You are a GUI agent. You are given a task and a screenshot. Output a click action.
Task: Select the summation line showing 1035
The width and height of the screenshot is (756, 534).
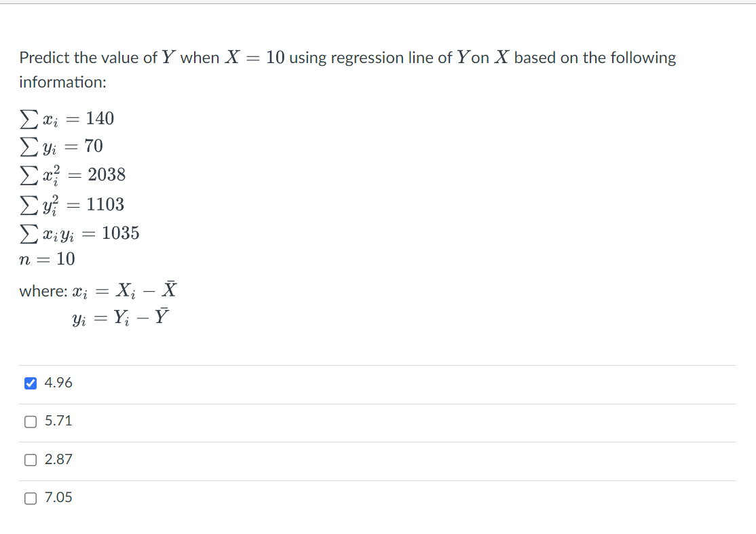pos(79,233)
